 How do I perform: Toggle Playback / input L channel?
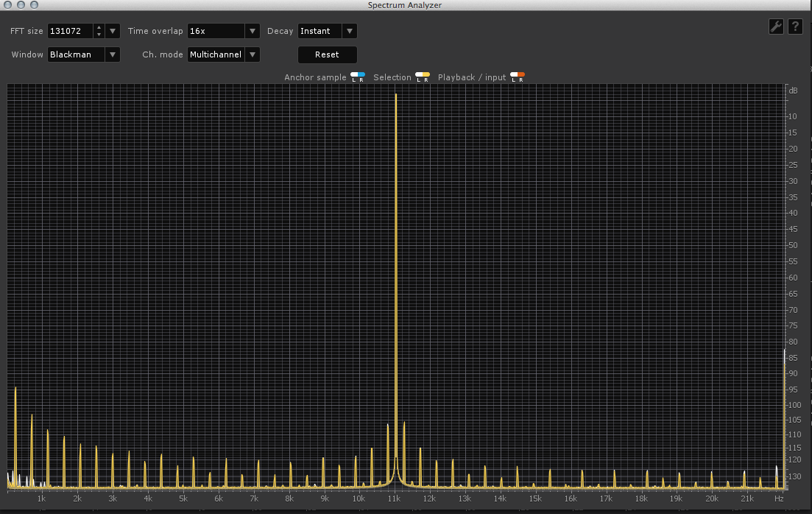point(514,77)
